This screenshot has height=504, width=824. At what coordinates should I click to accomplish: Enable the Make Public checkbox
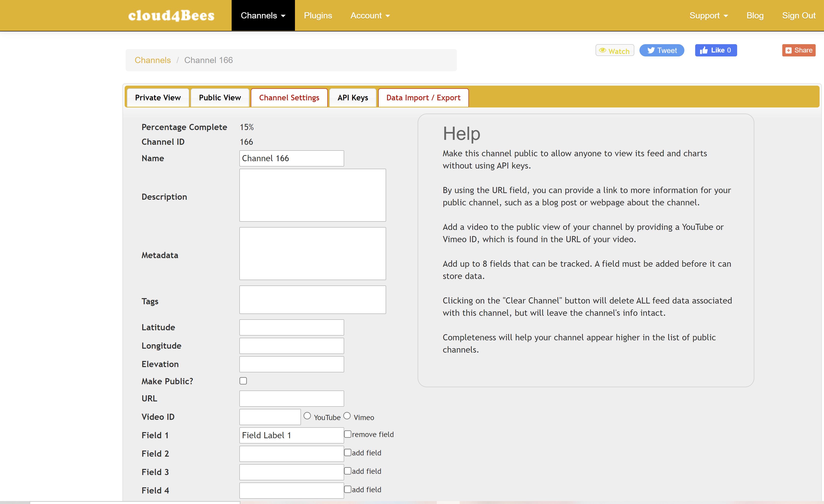pyautogui.click(x=243, y=380)
